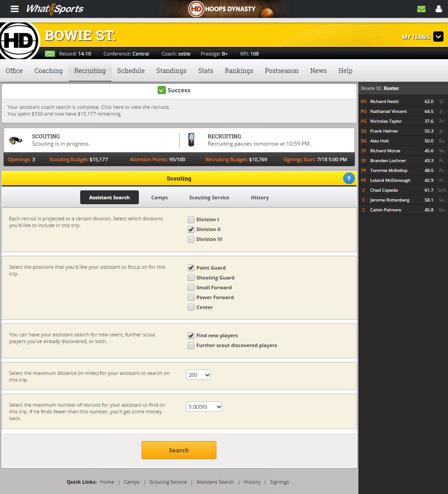Image resolution: width=448 pixels, height=494 pixels.
Task: Open the Signings quick link
Action: (x=279, y=482)
